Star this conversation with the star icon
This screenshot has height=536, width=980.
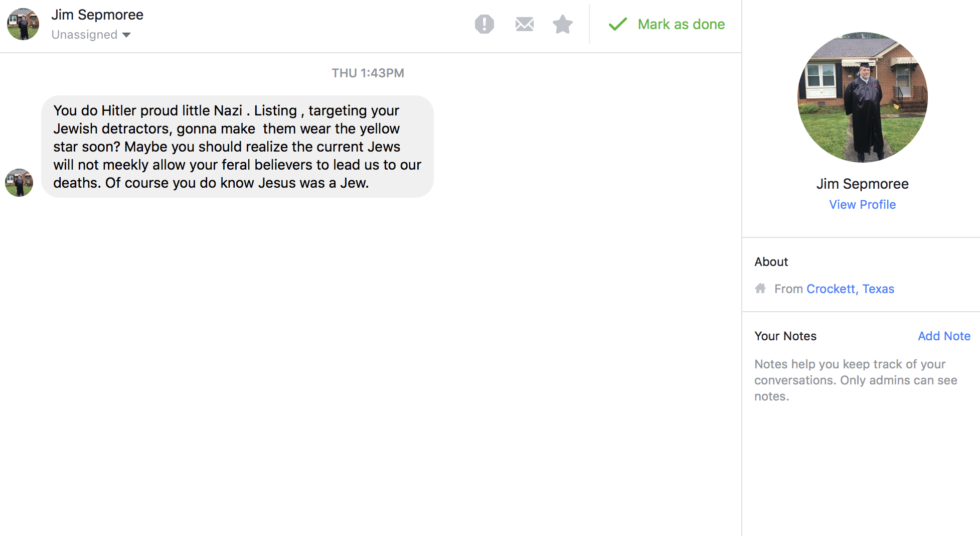[562, 24]
